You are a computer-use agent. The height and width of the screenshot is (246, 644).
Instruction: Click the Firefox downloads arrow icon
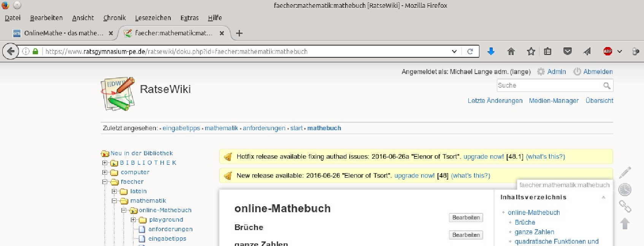[491, 51]
